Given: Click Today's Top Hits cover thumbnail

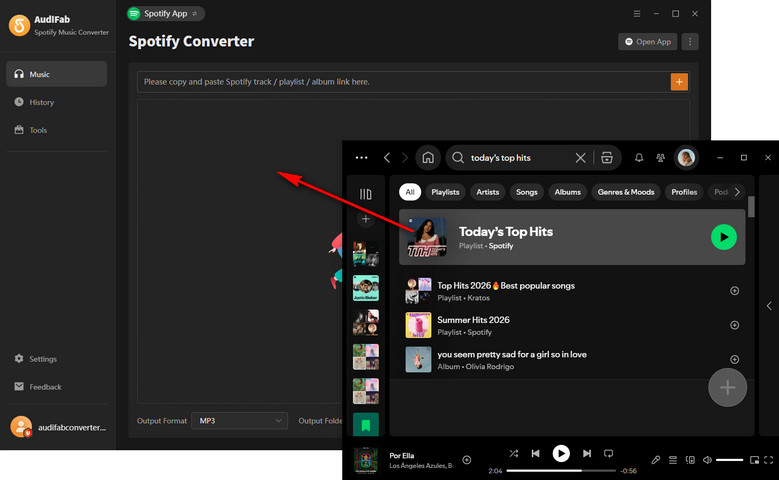Looking at the screenshot, I should click(x=426, y=237).
